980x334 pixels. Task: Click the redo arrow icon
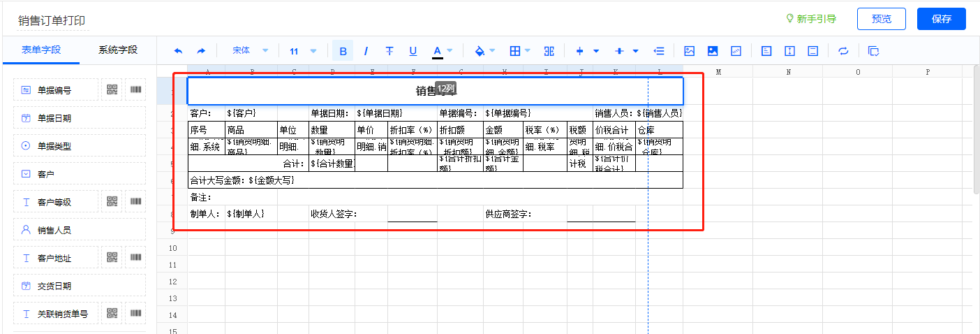point(201,51)
